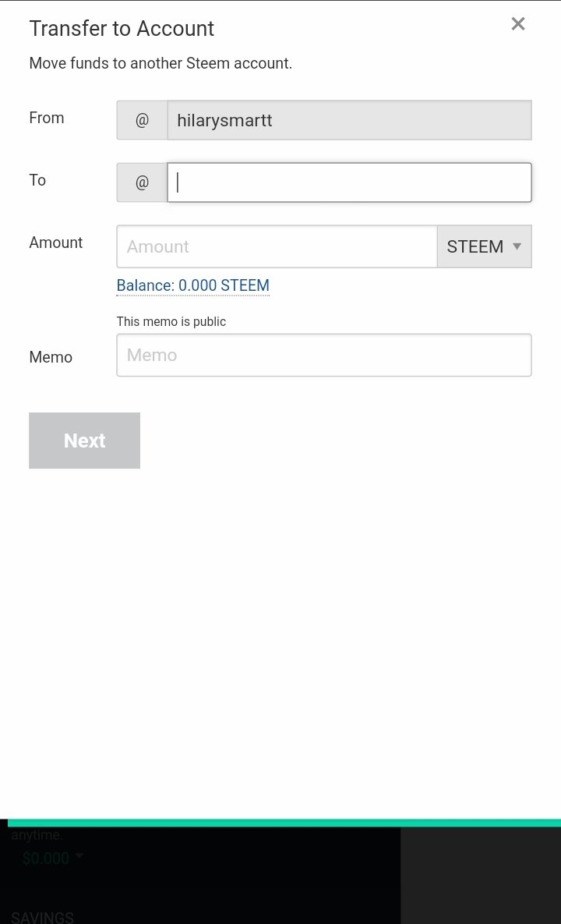Close the Transfer to Account dialog
This screenshot has width=561, height=924.
[x=518, y=24]
